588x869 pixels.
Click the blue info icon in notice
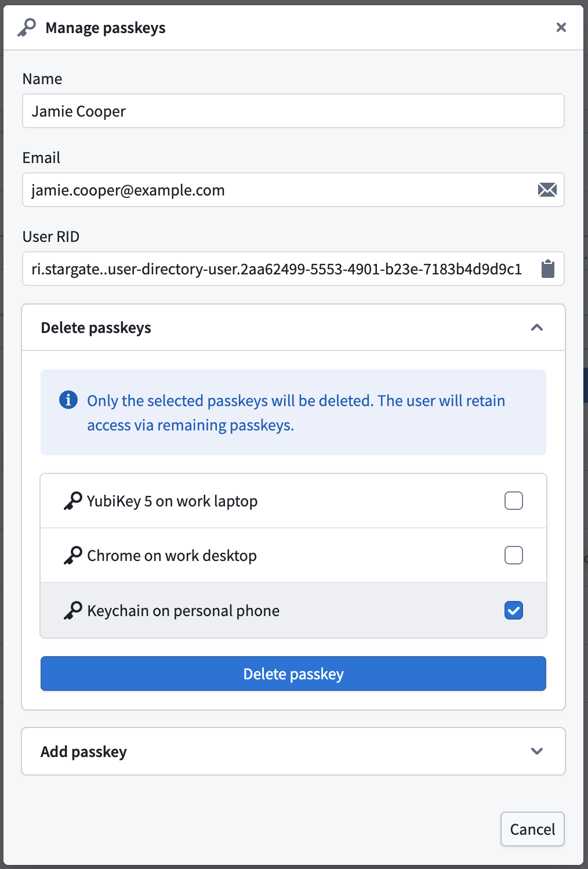68,400
